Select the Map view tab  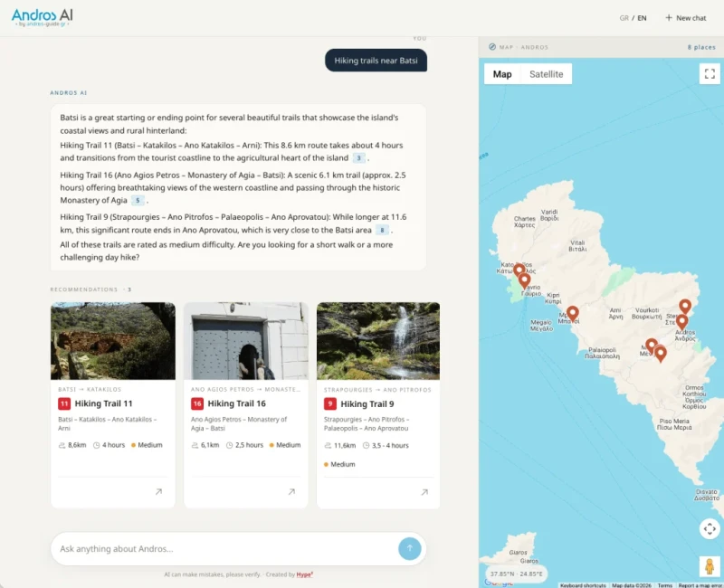pos(502,74)
